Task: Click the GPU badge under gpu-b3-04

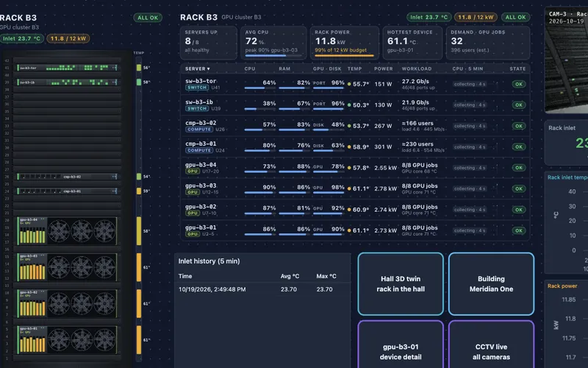Action: [x=193, y=171]
